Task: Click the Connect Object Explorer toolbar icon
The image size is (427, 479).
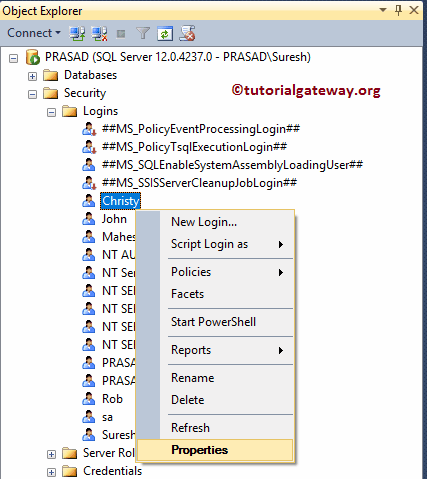Action: 77,33
